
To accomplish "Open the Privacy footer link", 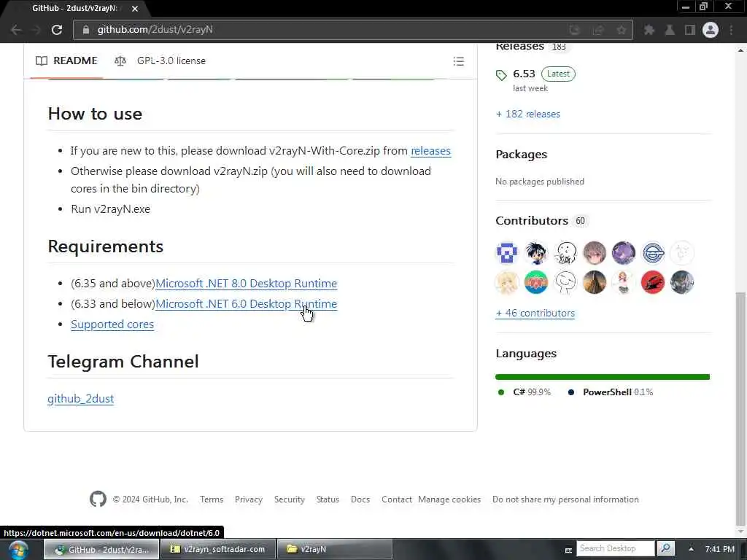I will click(x=249, y=499).
